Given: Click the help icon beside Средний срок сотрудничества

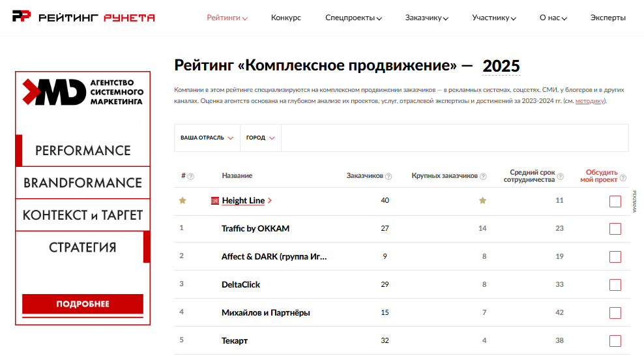Looking at the screenshot, I should 560,177.
